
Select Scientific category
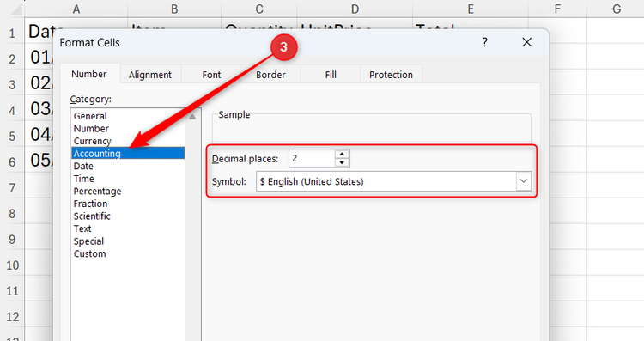click(128, 216)
